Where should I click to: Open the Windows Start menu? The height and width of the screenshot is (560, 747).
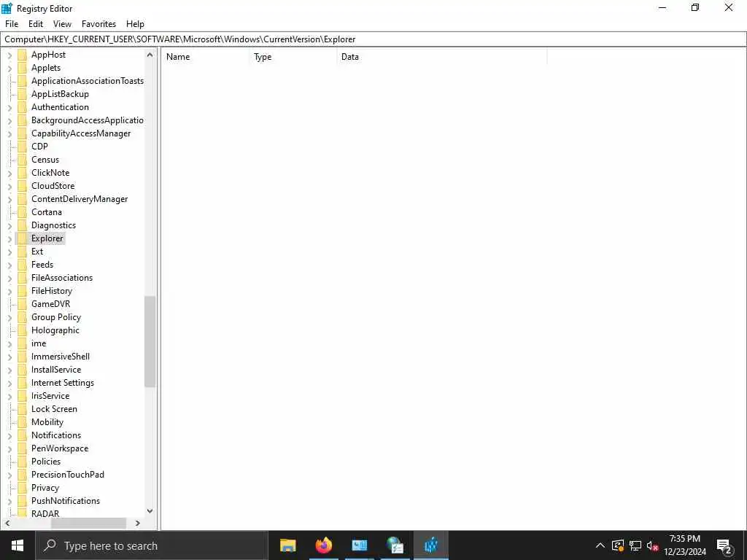pyautogui.click(x=18, y=545)
